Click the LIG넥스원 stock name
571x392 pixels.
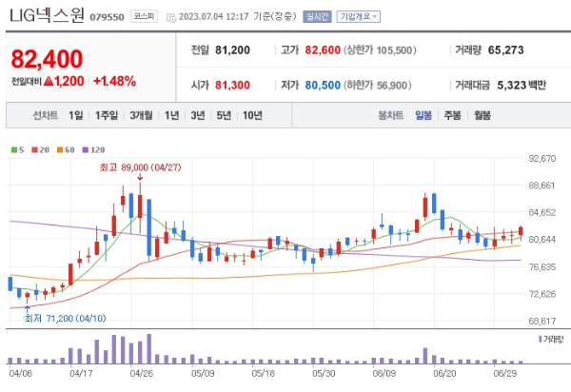coord(47,15)
